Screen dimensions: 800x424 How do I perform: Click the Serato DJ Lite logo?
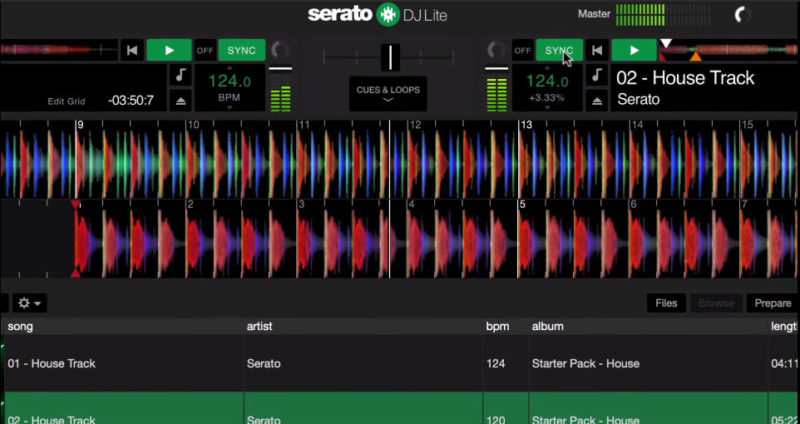click(x=378, y=14)
